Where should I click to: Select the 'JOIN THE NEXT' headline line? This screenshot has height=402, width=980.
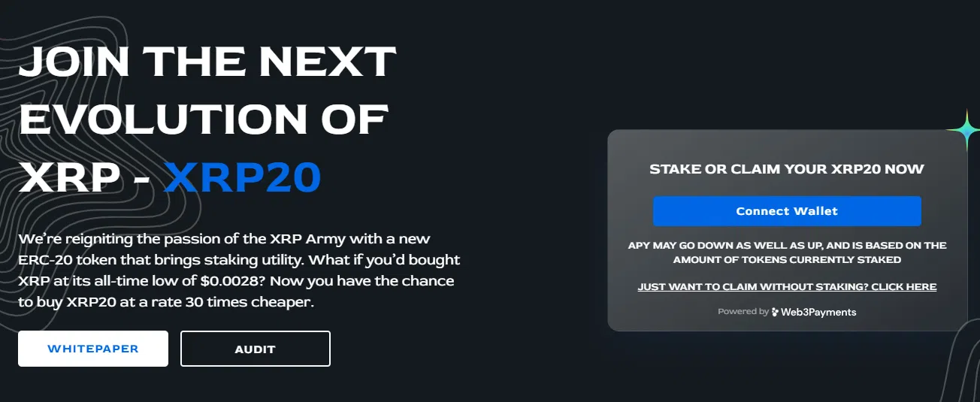point(207,62)
